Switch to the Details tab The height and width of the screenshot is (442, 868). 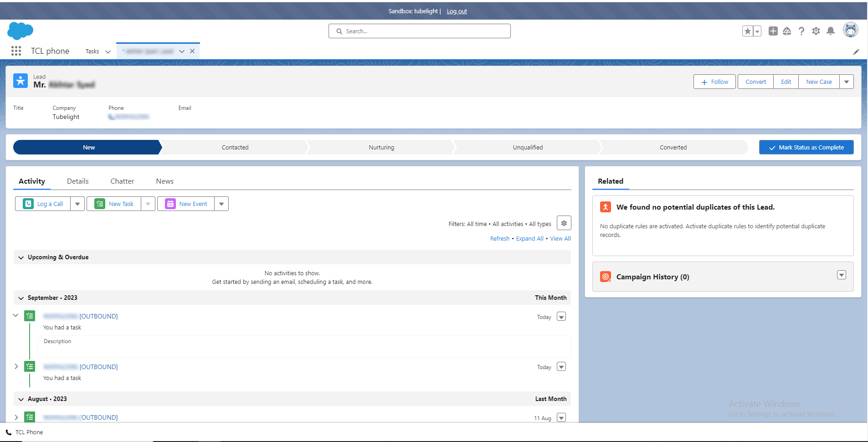(77, 181)
